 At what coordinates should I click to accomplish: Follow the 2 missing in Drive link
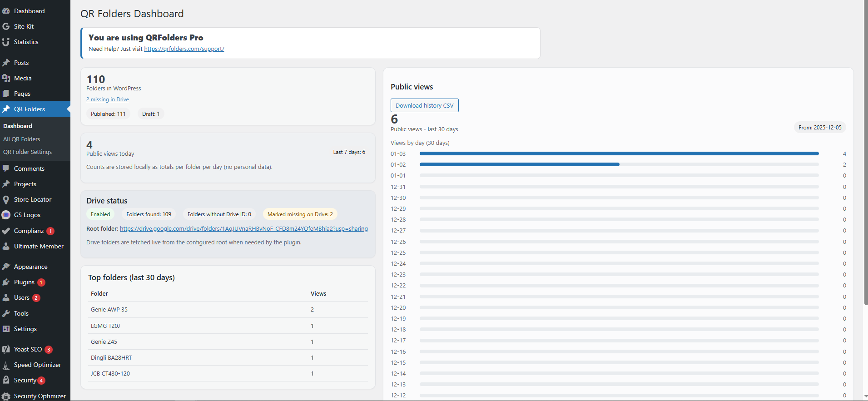[x=108, y=99]
